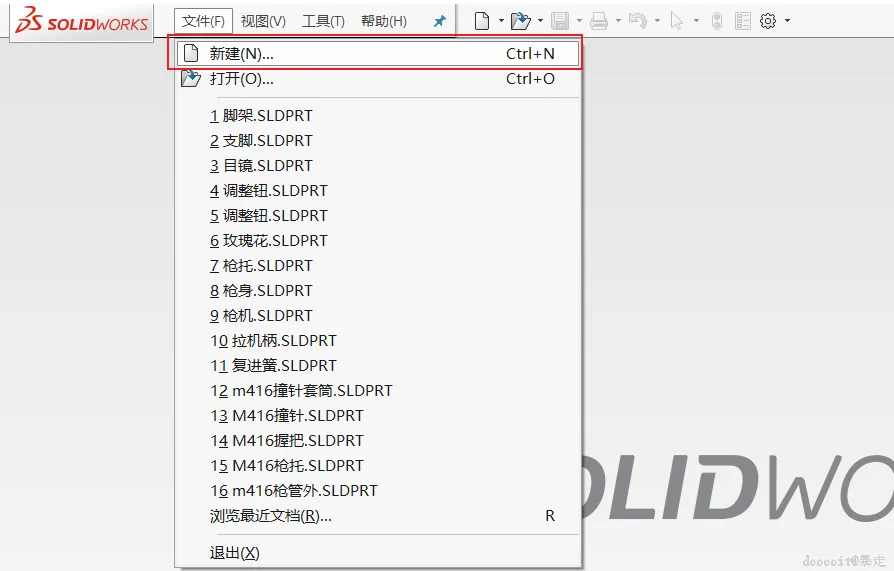Screen dimensions: 894x571
Task: Open the Options gear icon
Action: [x=768, y=21]
